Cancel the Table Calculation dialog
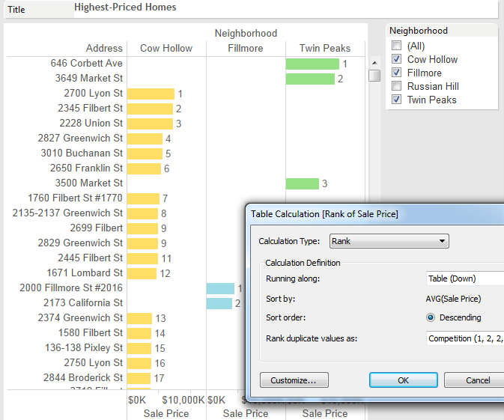The image size is (504, 420). pos(476,380)
